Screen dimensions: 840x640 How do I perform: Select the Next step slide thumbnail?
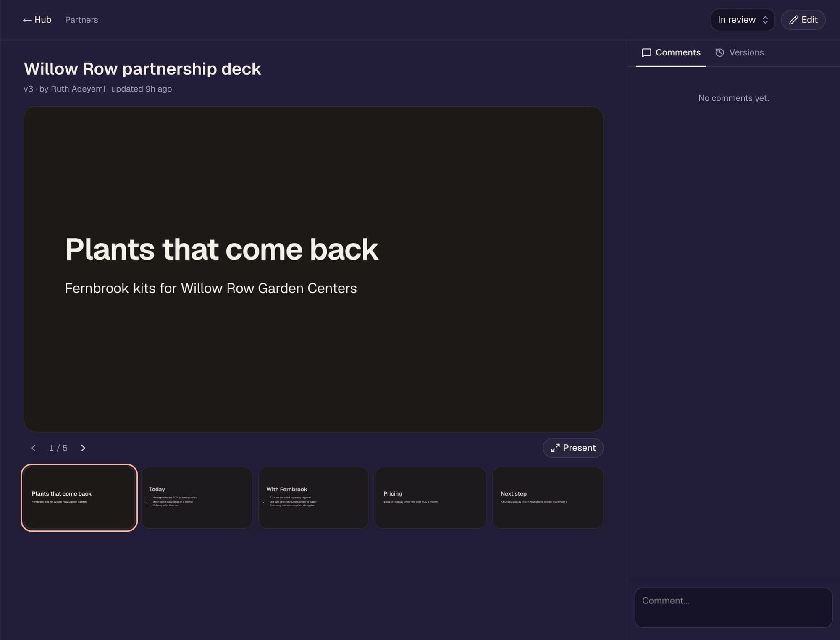point(548,498)
